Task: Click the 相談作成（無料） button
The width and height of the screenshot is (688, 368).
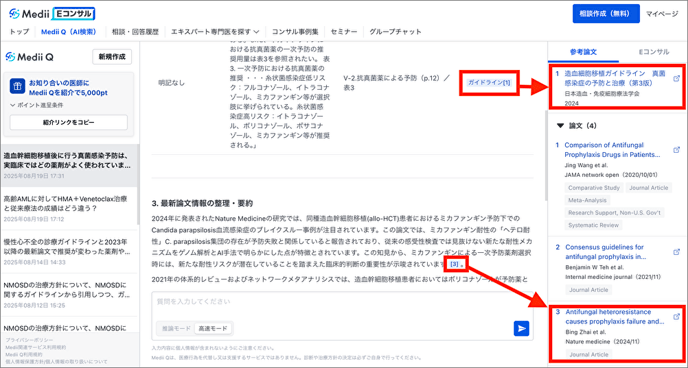Action: [x=606, y=14]
